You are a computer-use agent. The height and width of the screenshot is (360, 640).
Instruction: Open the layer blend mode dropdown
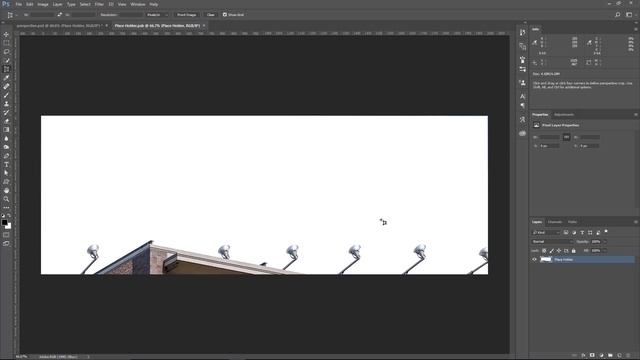(x=552, y=242)
